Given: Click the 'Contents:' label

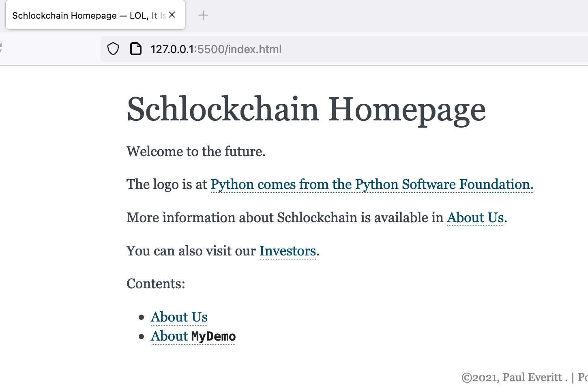Looking at the screenshot, I should [x=156, y=284].
